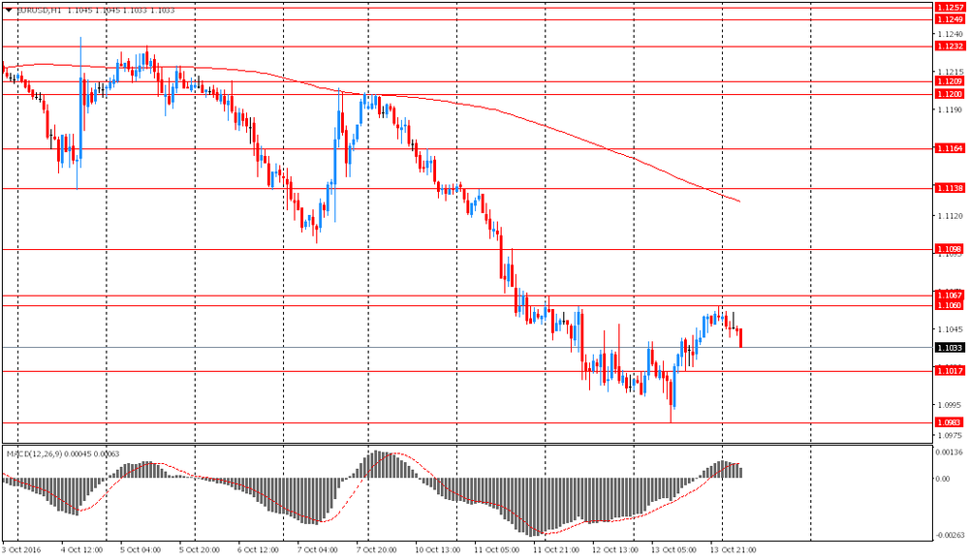Select the 1.0983 support level label
This screenshot has width=969, height=560.
[949, 422]
